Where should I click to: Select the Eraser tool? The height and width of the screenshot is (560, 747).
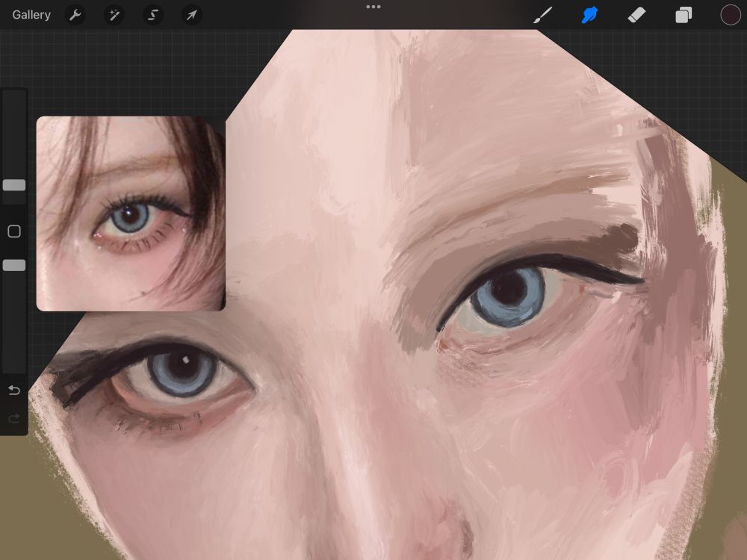[636, 15]
